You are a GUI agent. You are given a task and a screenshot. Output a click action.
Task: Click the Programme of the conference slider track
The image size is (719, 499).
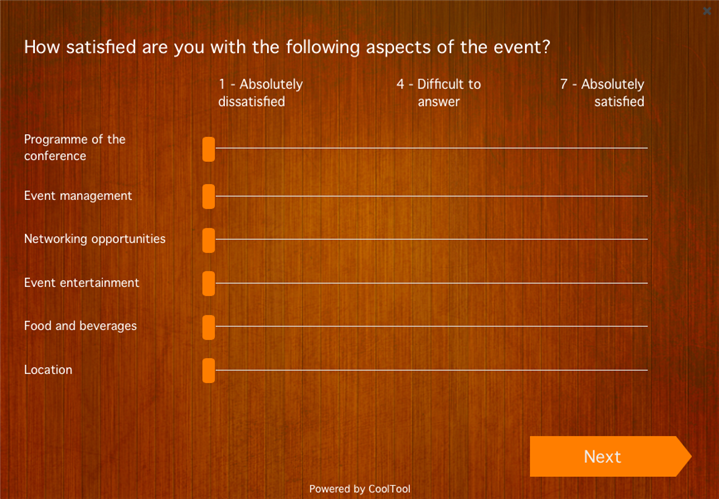coord(431,148)
